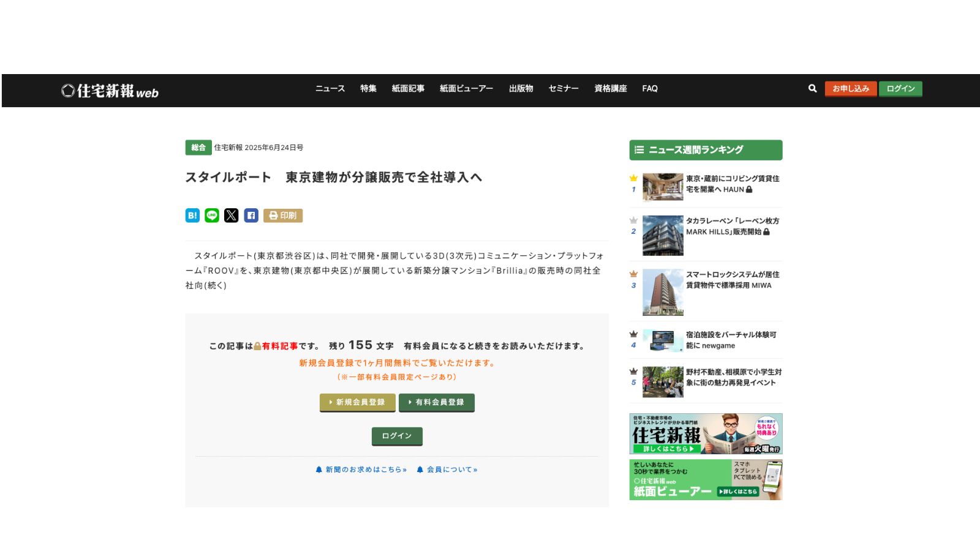The height and width of the screenshot is (551, 980).
Task: Open 紙面記事 menu item
Action: (x=408, y=89)
